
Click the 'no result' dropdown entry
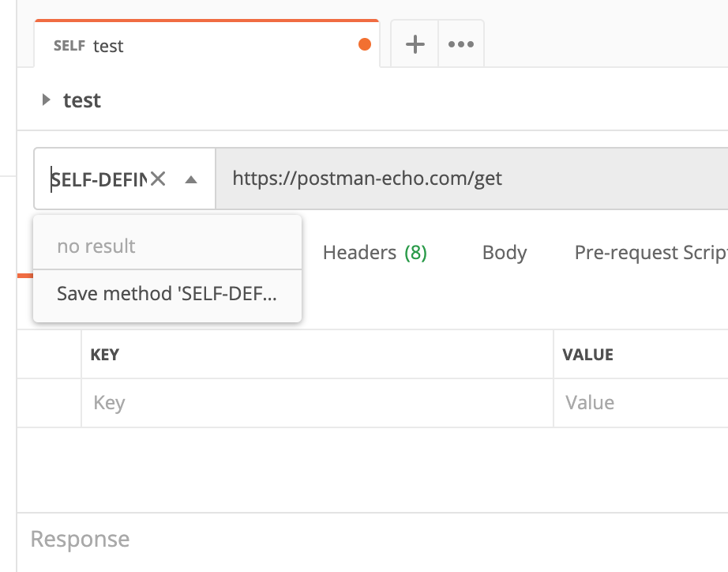(167, 246)
